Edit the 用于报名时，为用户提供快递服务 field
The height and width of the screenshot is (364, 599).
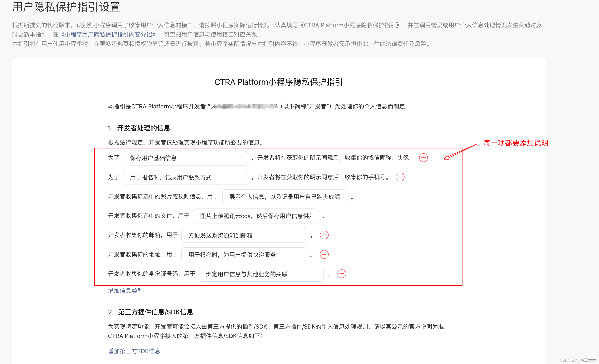point(244,255)
